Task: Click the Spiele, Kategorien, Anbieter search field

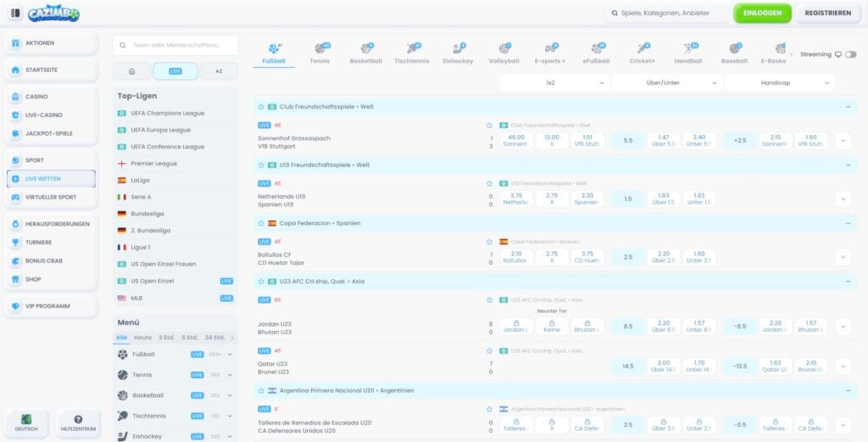Action: [667, 14]
